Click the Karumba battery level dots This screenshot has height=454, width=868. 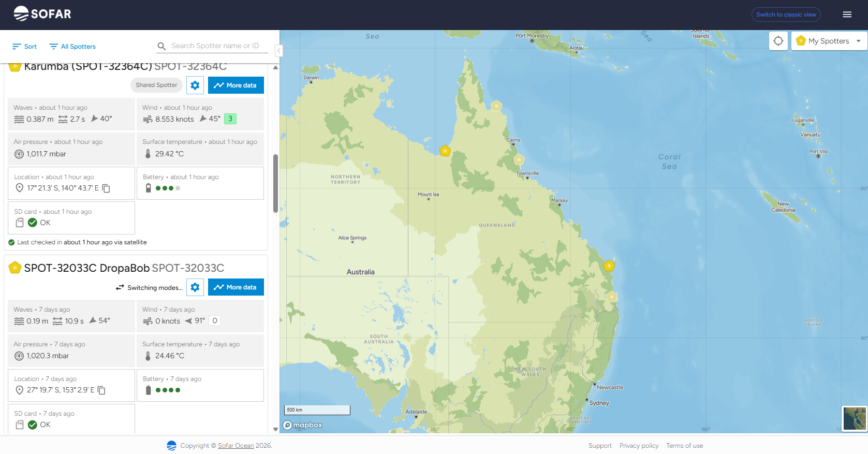click(x=168, y=188)
